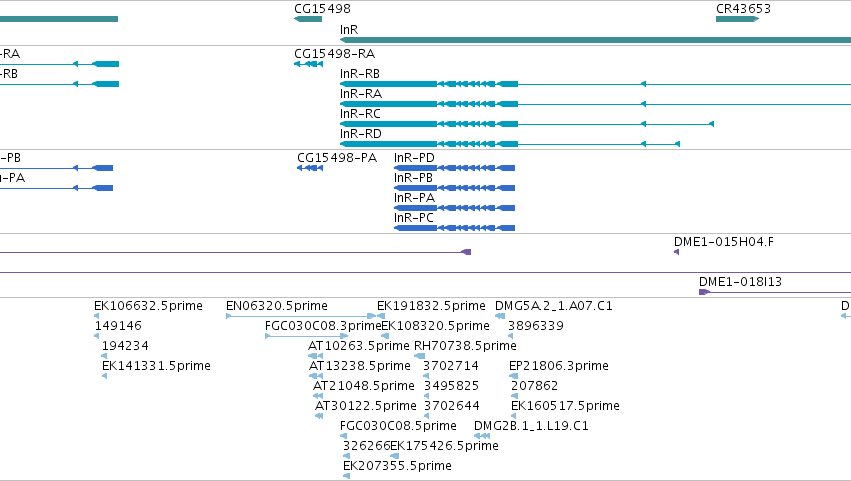Click the 207862 feature label

535,386
